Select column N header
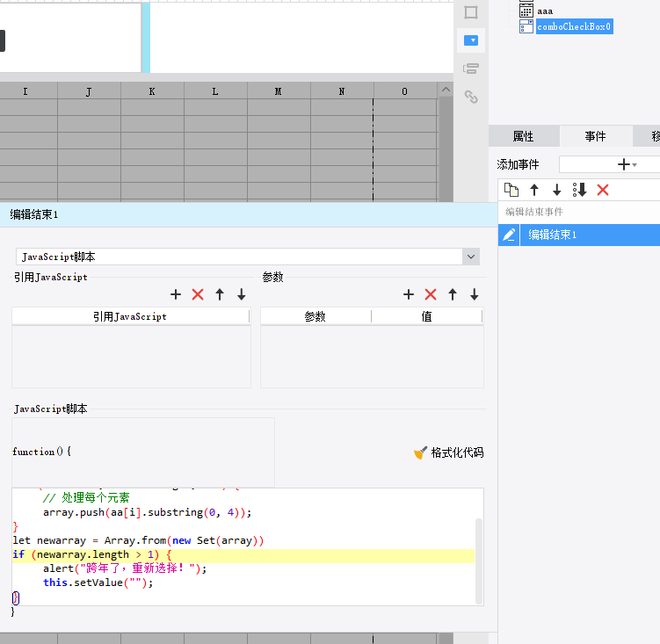Viewport: 660px width, 644px height. 342,90
